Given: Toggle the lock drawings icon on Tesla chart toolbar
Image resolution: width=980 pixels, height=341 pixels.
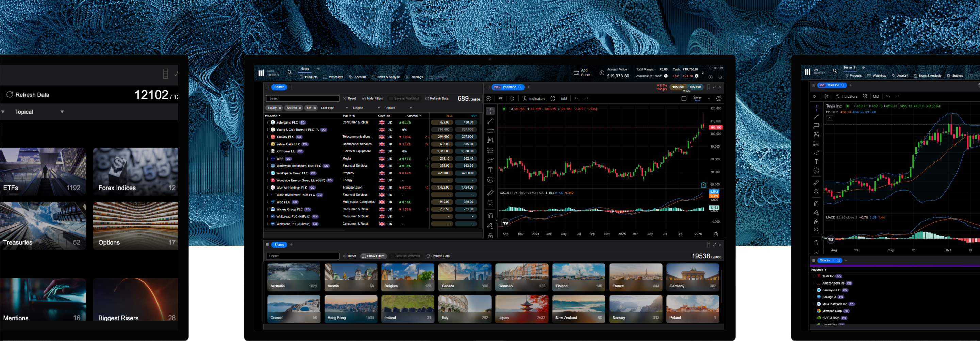Looking at the screenshot, I should tap(816, 222).
